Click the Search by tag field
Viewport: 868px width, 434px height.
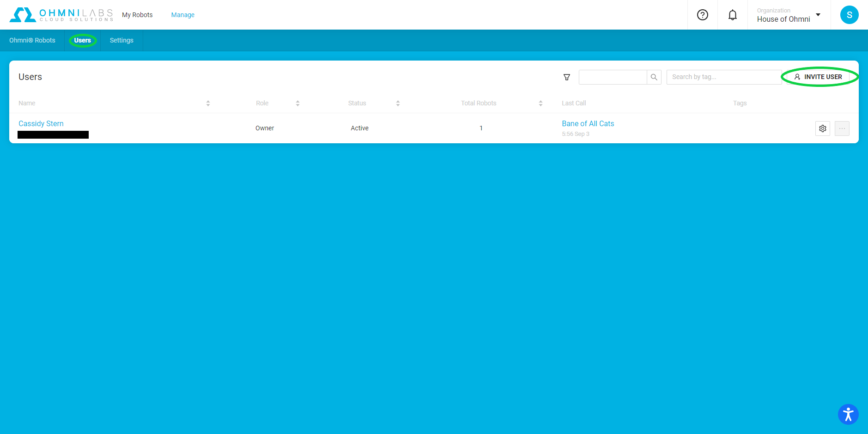coord(723,77)
